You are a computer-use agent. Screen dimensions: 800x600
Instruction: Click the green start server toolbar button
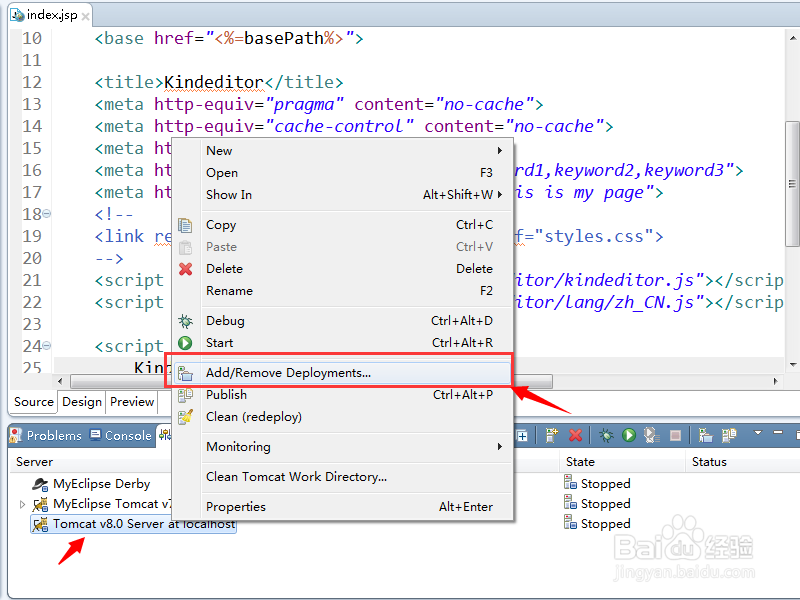click(x=629, y=435)
